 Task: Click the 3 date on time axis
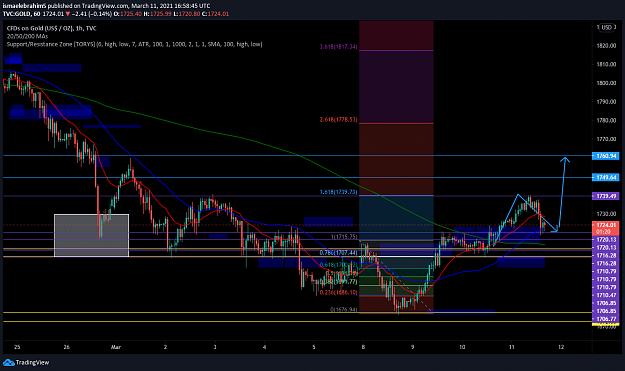click(x=215, y=347)
